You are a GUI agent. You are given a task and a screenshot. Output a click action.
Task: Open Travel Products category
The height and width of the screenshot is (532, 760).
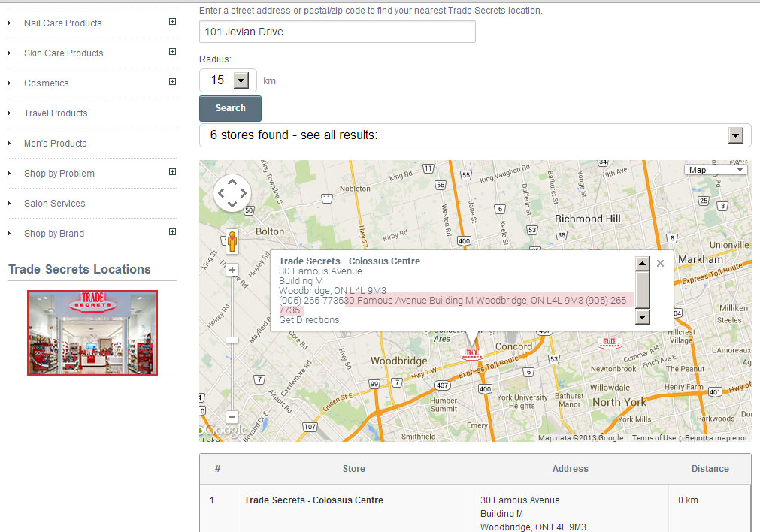(x=56, y=113)
